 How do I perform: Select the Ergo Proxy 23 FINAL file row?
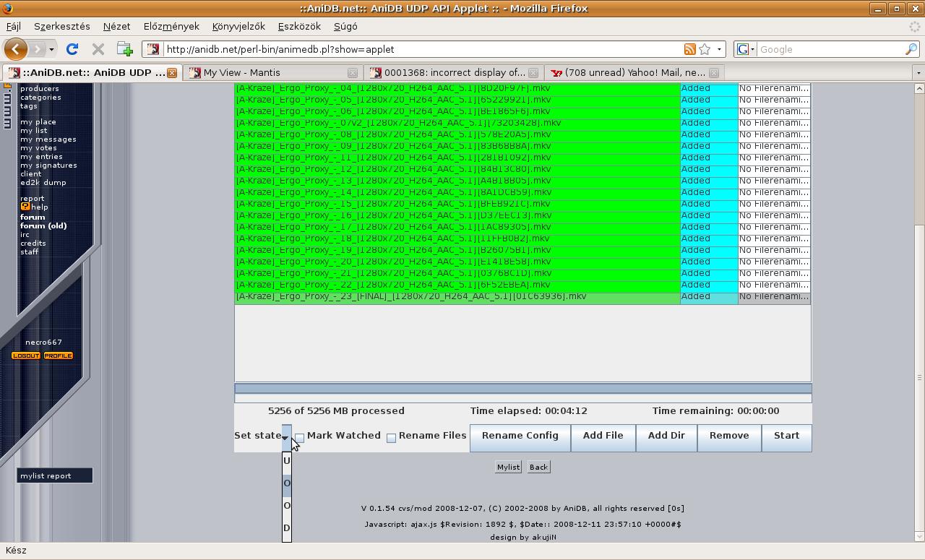coord(457,297)
